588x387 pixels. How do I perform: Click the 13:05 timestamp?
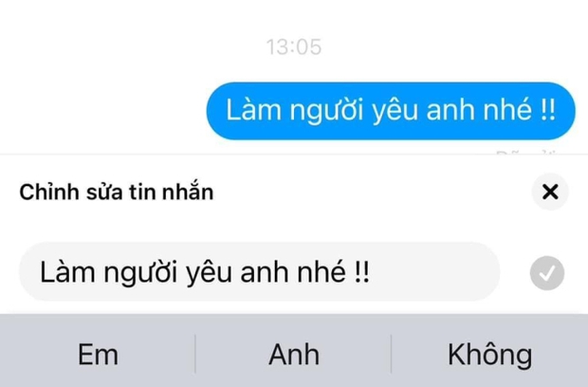coord(294,47)
